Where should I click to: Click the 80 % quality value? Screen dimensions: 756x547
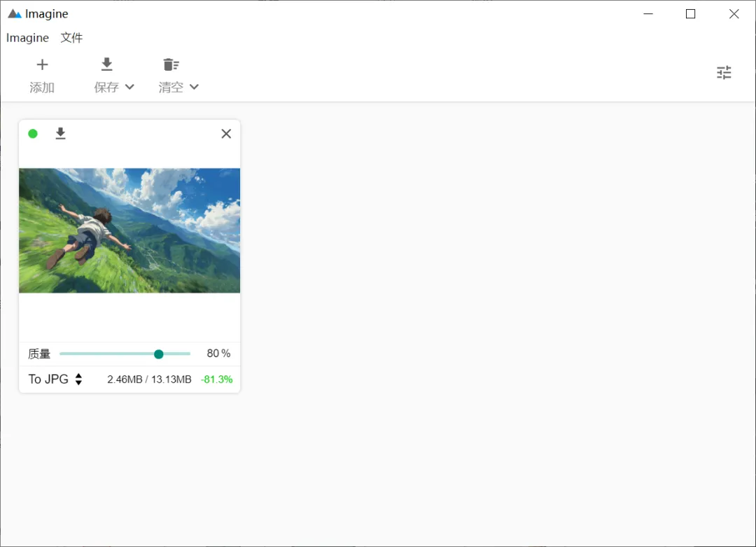[218, 354]
